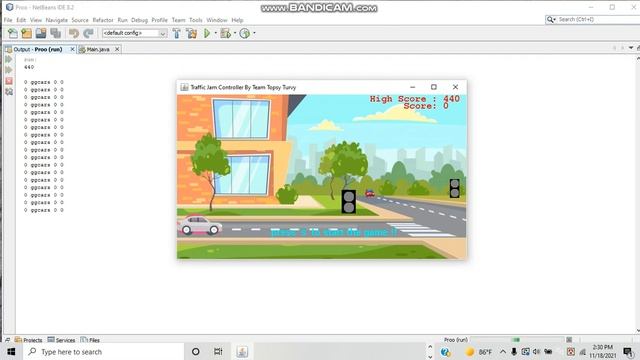This screenshot has width=640, height=360.
Task: Click the Type here to search box
Action: [x=104, y=351]
